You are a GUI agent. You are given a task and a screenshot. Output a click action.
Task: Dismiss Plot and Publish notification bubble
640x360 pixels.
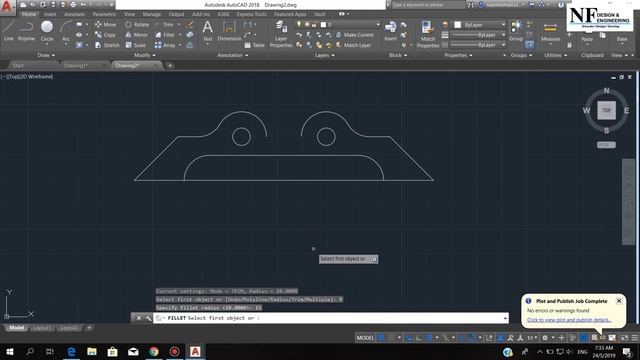point(619,301)
